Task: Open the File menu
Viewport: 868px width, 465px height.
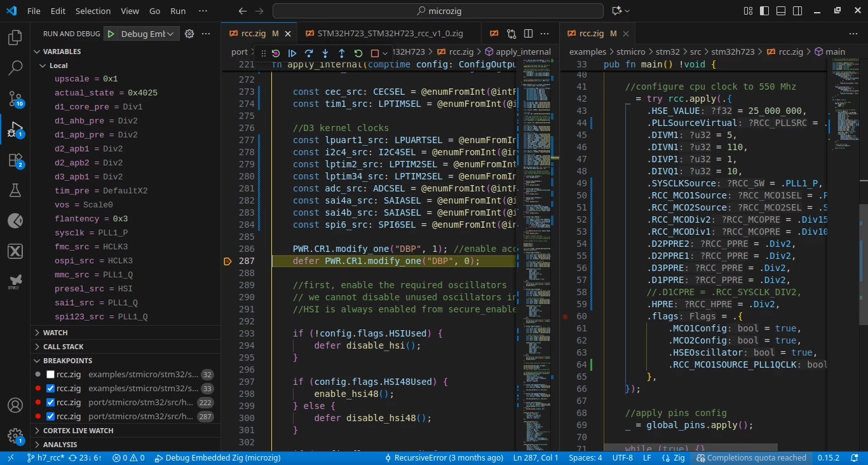Action: [x=34, y=11]
